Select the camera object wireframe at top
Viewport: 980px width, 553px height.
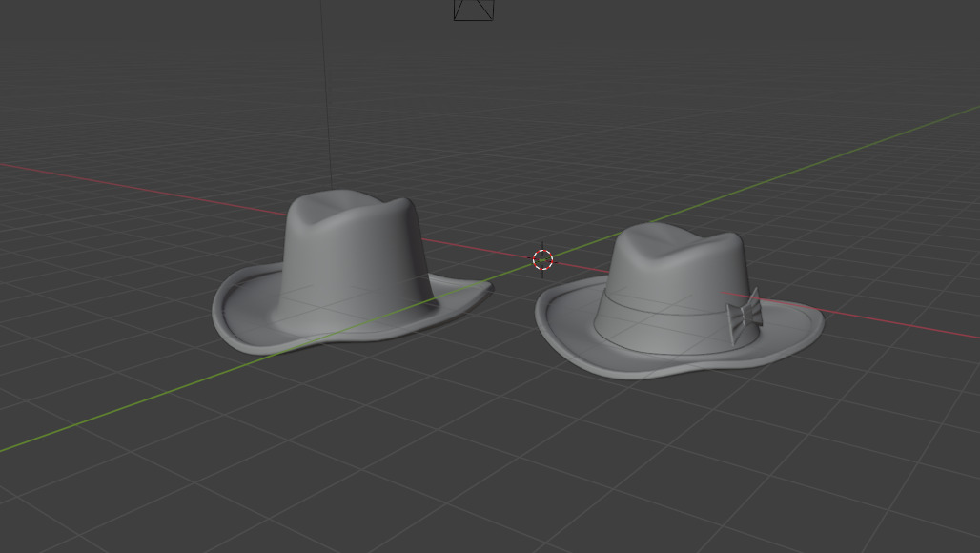pyautogui.click(x=474, y=10)
